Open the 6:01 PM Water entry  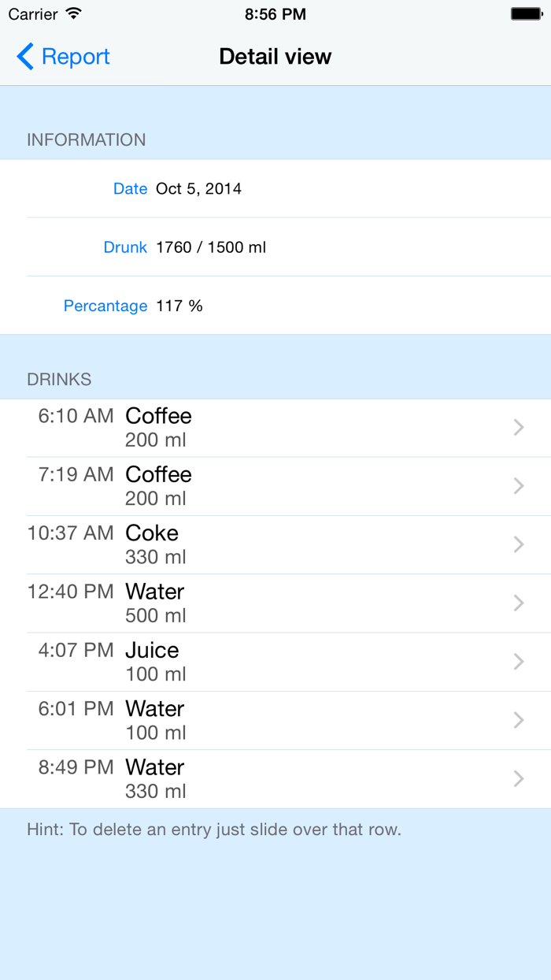coord(275,720)
